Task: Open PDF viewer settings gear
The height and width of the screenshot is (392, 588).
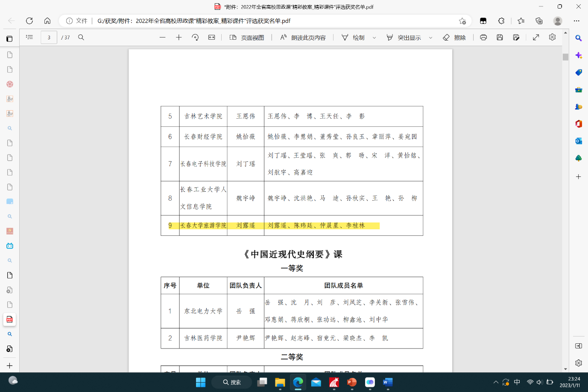Action: 552,38
